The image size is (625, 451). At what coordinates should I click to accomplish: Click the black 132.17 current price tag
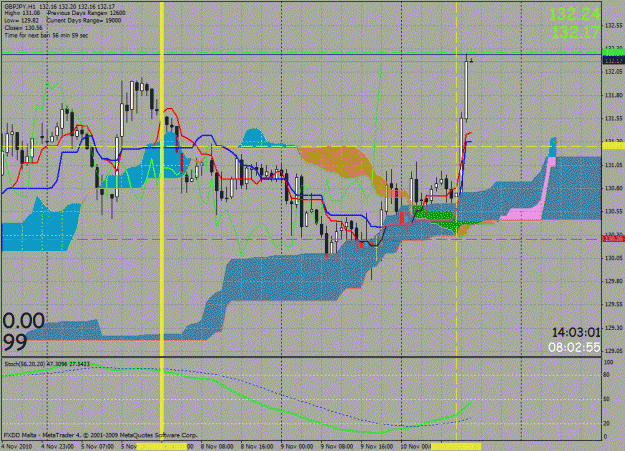[613, 60]
